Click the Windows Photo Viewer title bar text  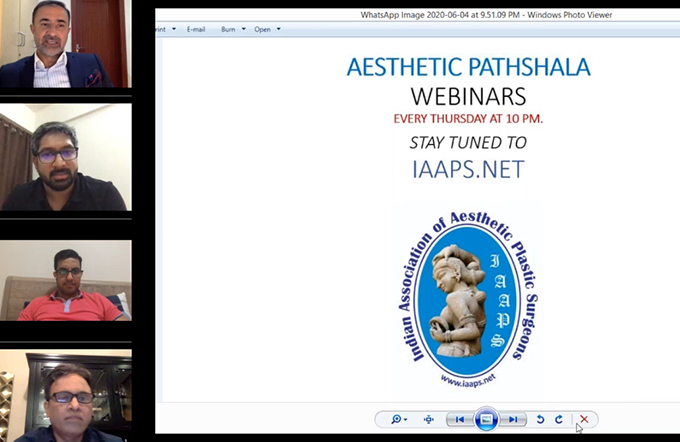pos(487,15)
